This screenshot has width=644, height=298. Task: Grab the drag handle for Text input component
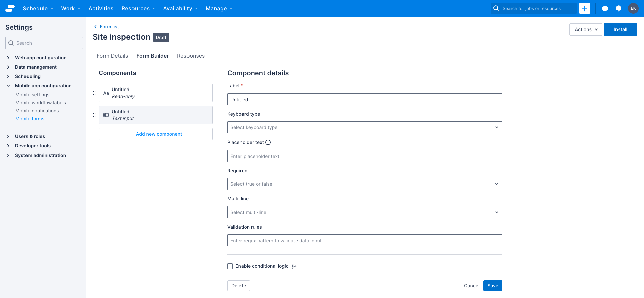[x=94, y=115]
